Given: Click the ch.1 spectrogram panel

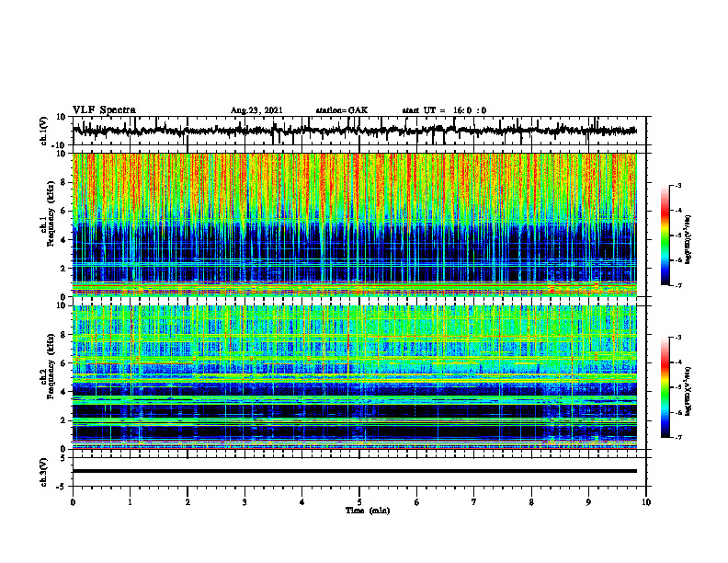Looking at the screenshot, I should click(354, 224).
